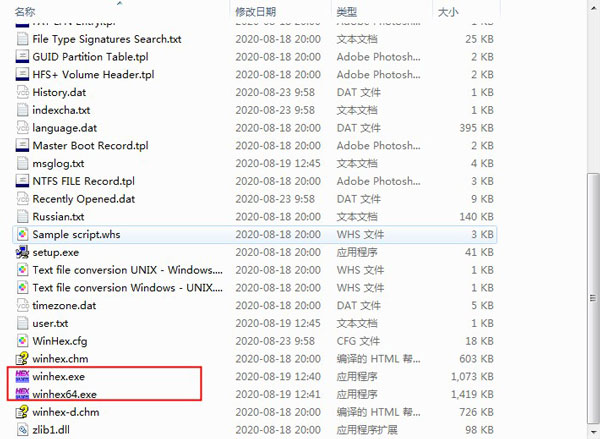Click the 41 KB size of setup.exe
The image size is (600, 439).
pos(479,252)
